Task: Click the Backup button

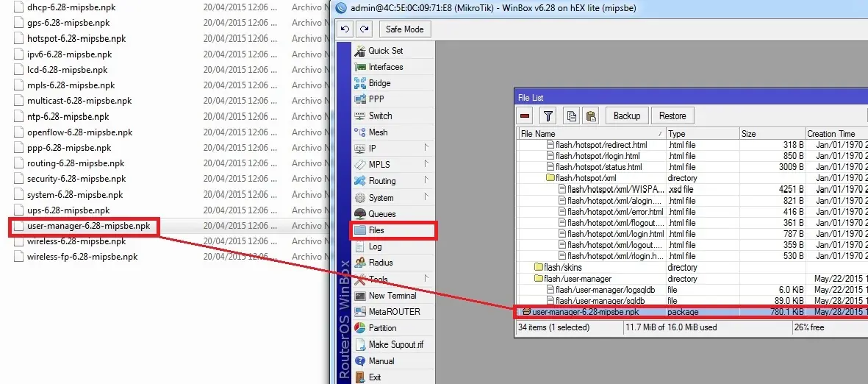Action: coord(627,115)
